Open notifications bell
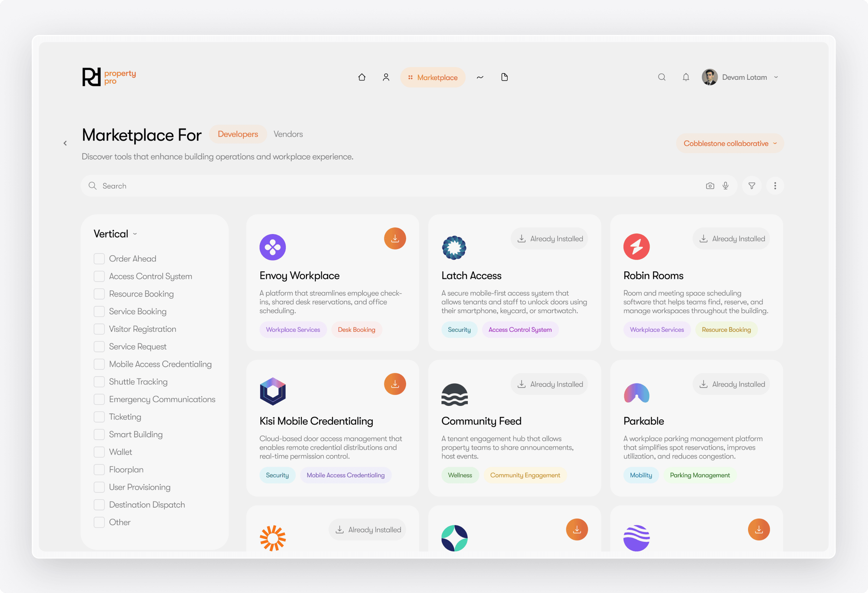868x593 pixels. click(686, 77)
